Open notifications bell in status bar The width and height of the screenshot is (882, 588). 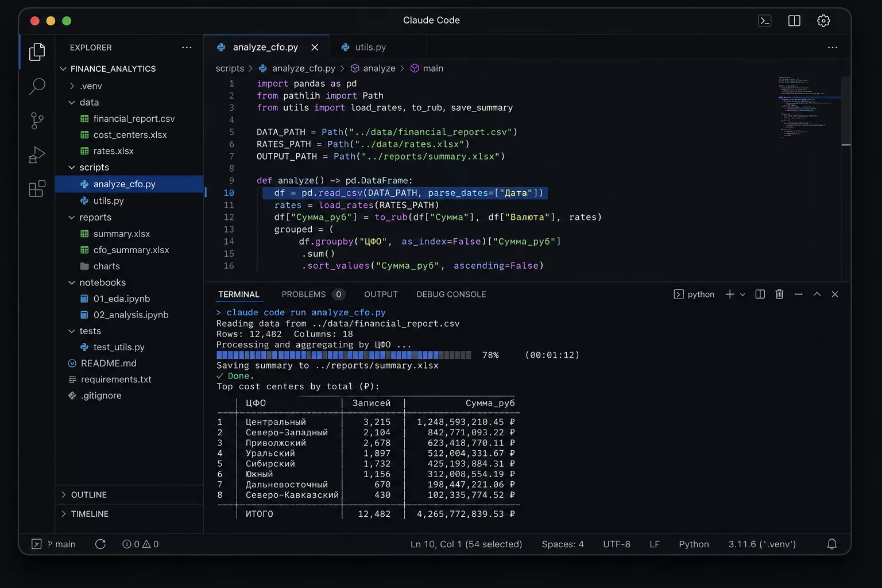(x=831, y=544)
